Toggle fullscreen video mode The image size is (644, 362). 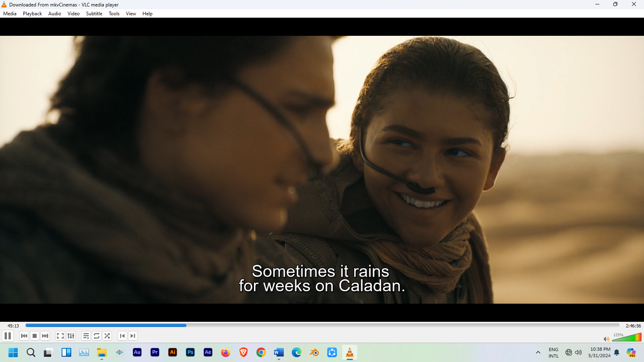pos(60,336)
